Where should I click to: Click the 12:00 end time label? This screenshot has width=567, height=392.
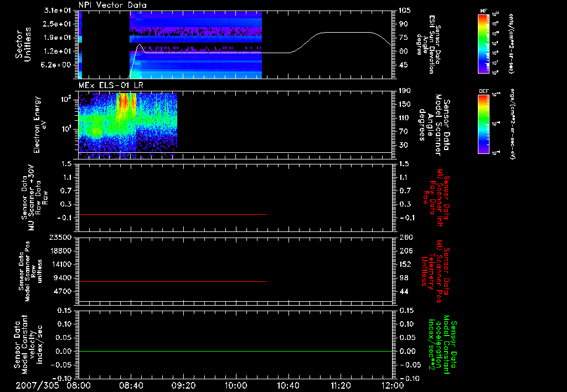[x=393, y=385]
